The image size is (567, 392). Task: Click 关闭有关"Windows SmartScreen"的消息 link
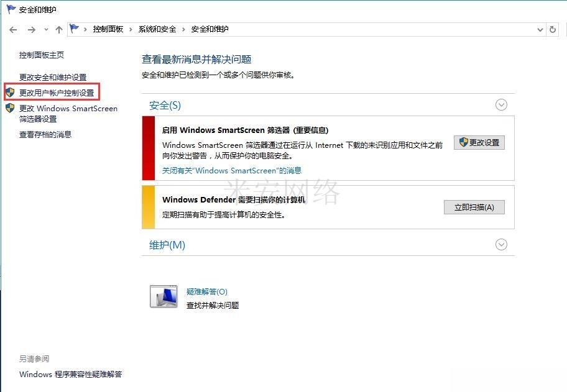[232, 170]
